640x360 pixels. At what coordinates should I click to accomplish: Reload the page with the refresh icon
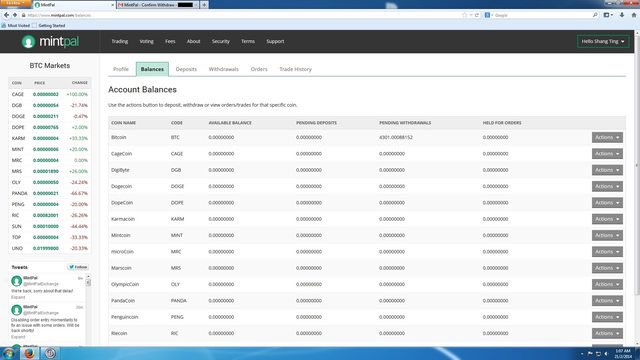click(x=477, y=15)
